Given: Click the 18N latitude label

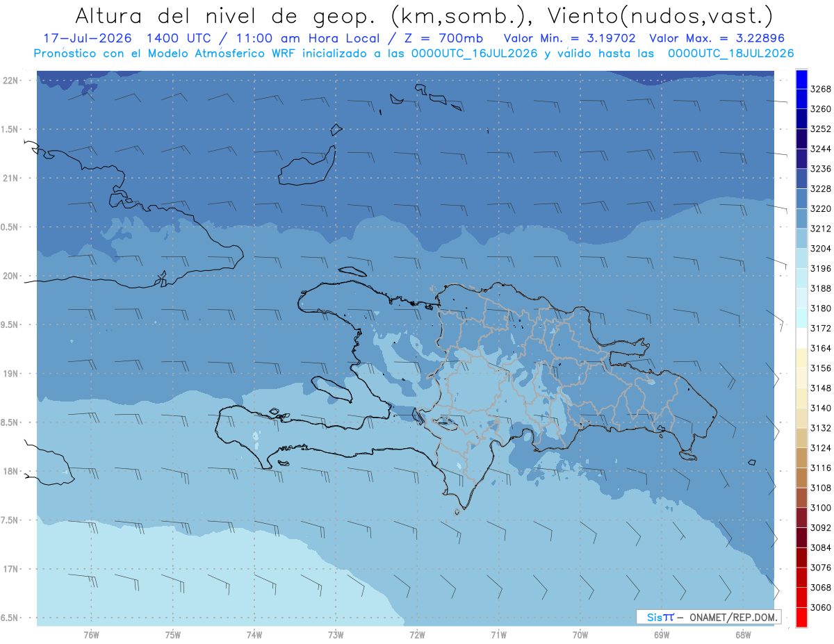Looking at the screenshot, I should (x=11, y=472).
